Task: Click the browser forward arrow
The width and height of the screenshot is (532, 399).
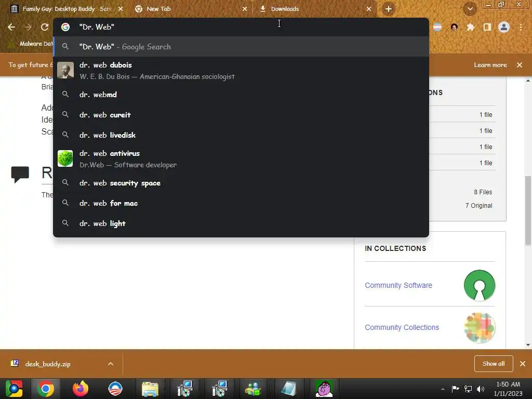Action: click(28, 27)
